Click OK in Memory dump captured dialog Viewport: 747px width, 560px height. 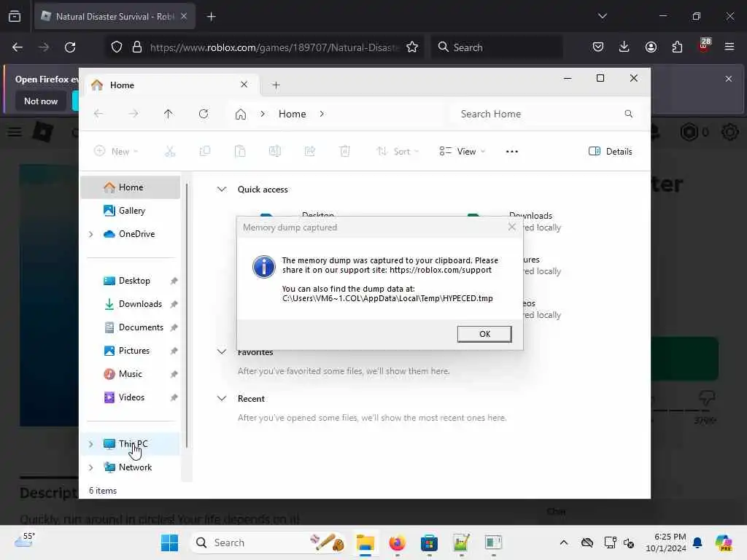coord(484,334)
